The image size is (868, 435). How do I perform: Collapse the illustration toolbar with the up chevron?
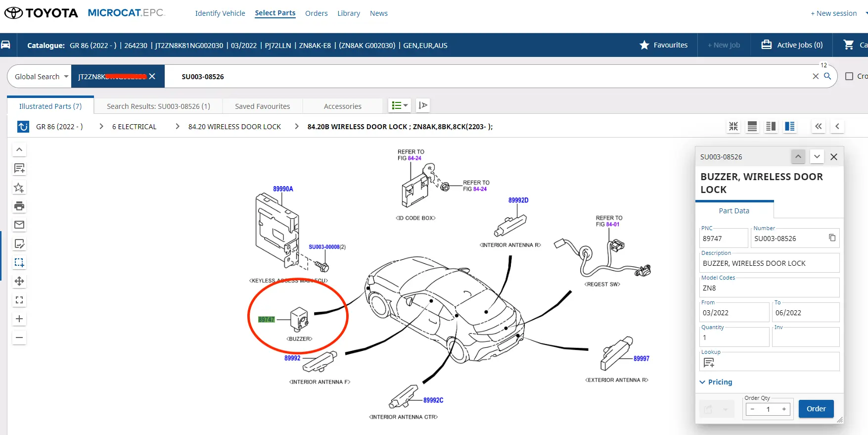coord(19,149)
